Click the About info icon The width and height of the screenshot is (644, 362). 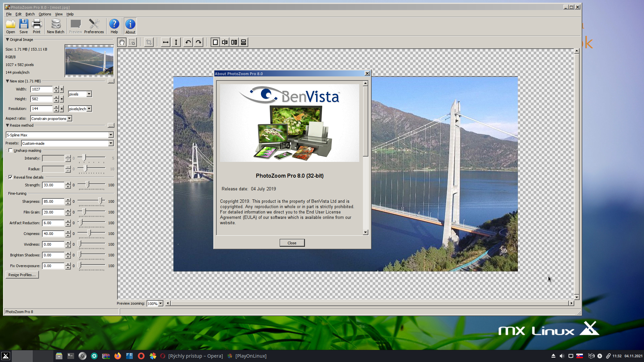point(130,26)
